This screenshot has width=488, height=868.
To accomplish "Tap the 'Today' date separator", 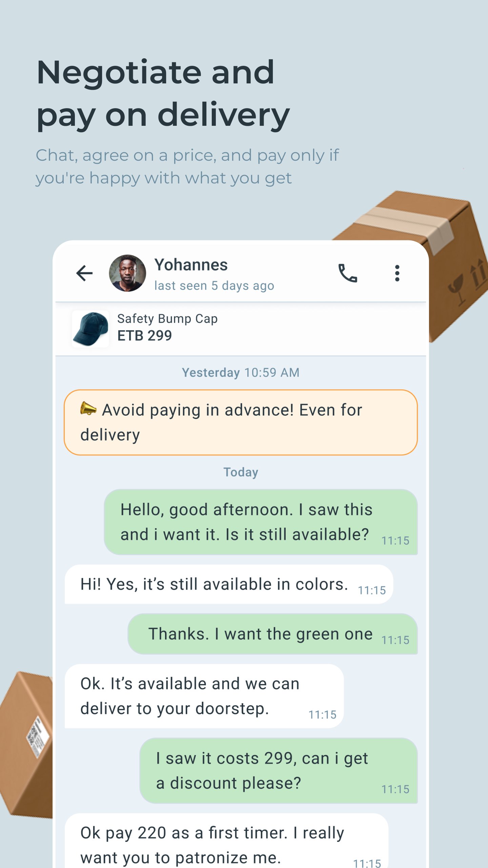I will (x=241, y=472).
